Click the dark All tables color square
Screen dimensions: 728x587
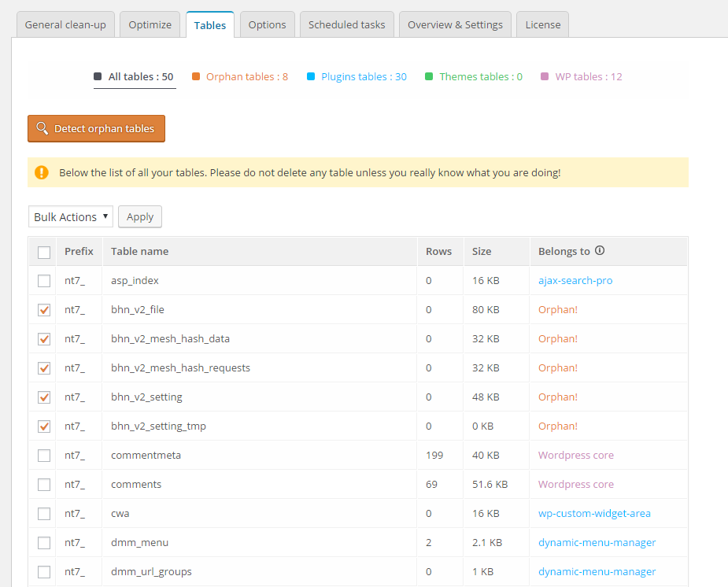coord(98,77)
